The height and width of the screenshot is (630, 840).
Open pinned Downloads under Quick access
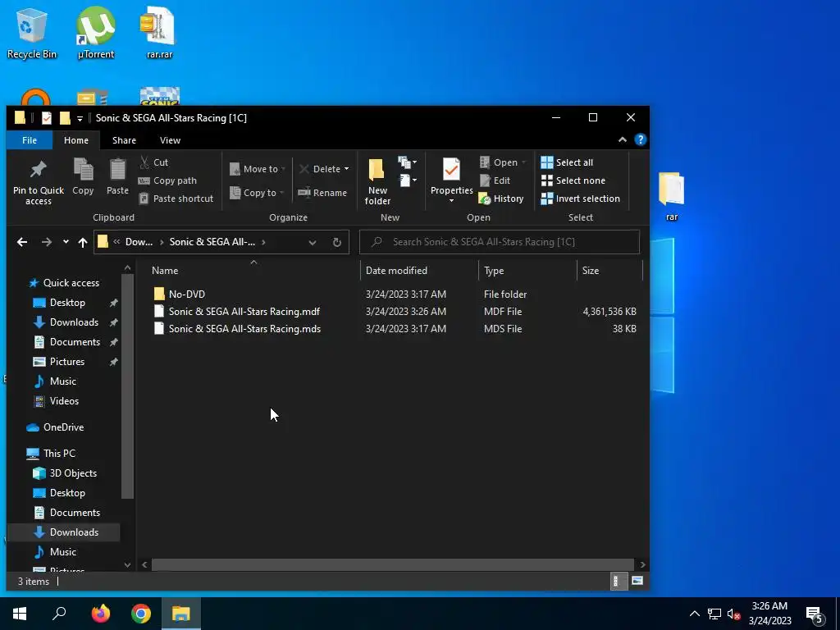pyautogui.click(x=74, y=322)
